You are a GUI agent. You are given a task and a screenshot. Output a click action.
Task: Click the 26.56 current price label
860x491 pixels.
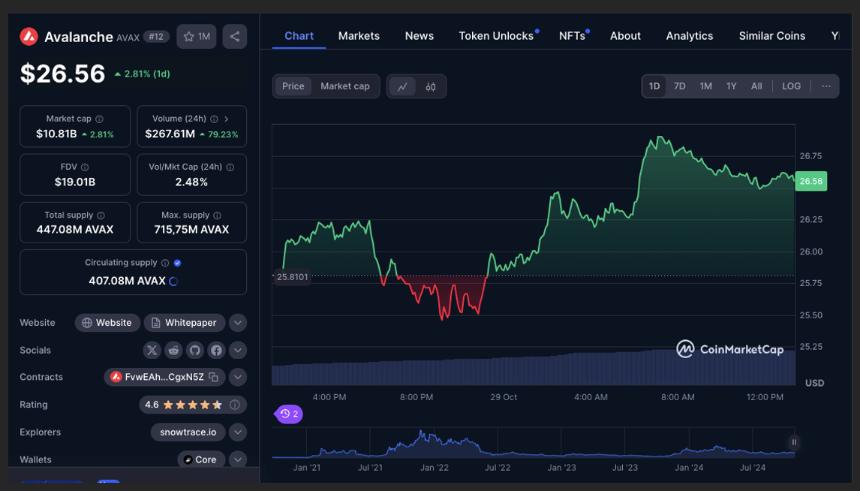pyautogui.click(x=811, y=181)
